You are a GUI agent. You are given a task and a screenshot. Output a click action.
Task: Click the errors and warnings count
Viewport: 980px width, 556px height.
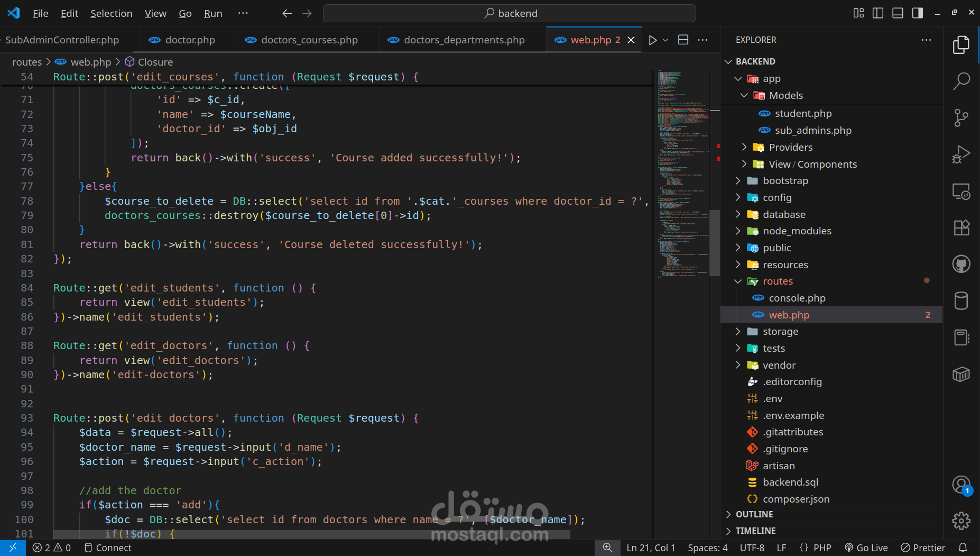click(x=52, y=548)
